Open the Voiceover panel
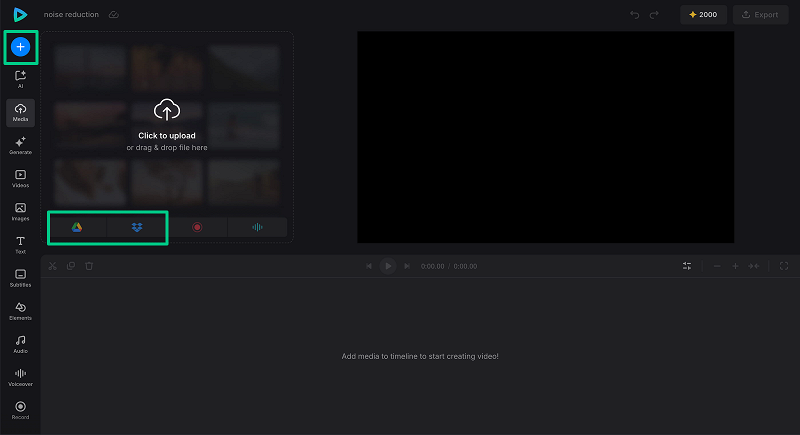The width and height of the screenshot is (800, 435). coord(20,377)
